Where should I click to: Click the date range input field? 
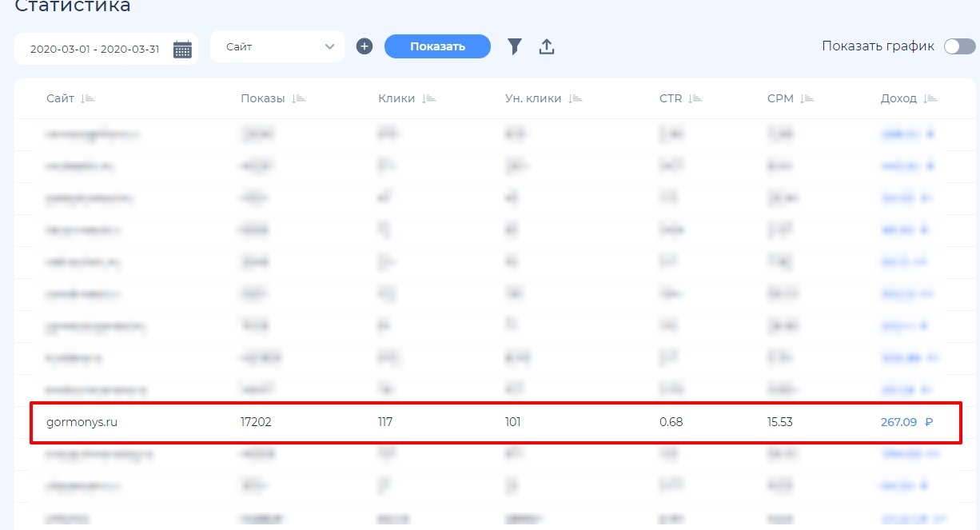point(94,50)
